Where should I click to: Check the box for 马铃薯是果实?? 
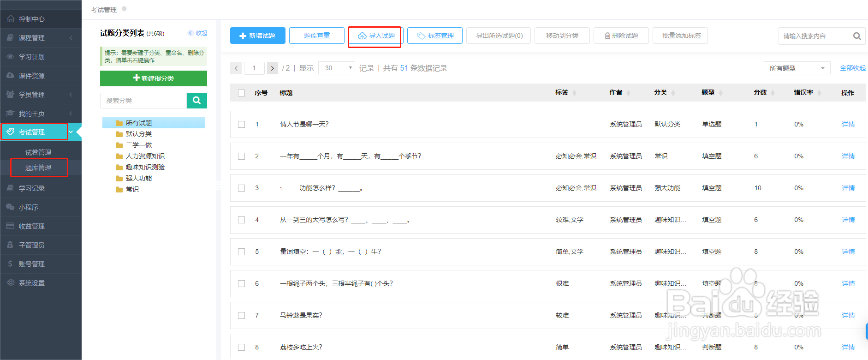(x=241, y=316)
